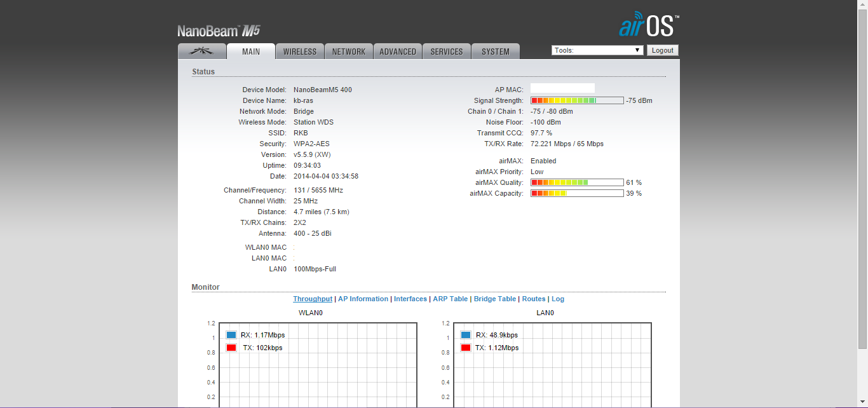The width and height of the screenshot is (868, 408).
Task: Open the AP Information link
Action: click(x=363, y=299)
